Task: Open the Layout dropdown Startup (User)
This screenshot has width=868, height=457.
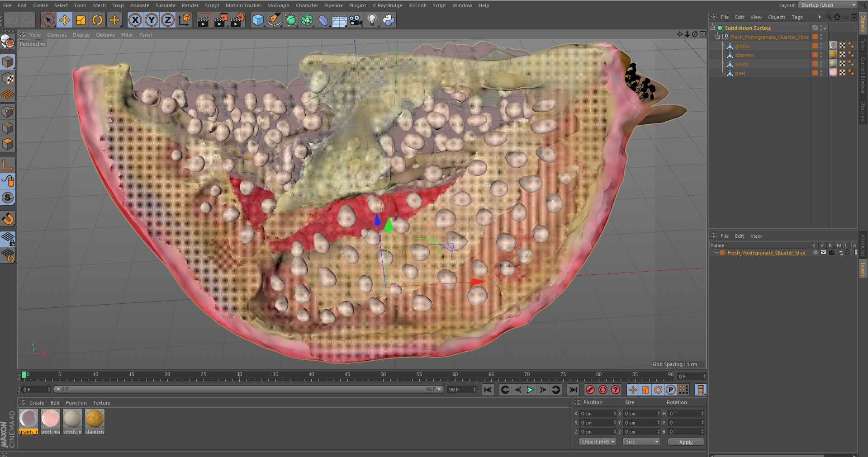Action: click(828, 5)
